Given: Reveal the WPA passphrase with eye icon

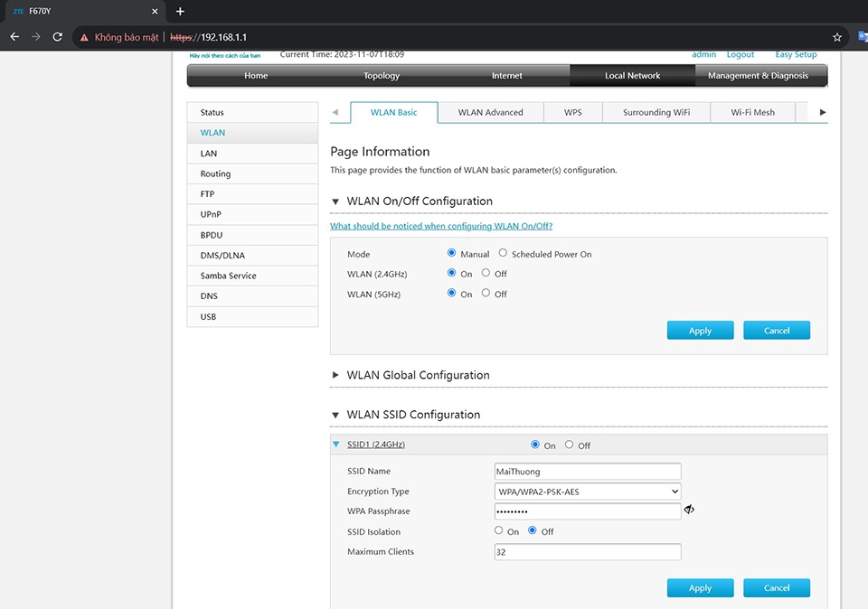Looking at the screenshot, I should point(689,510).
